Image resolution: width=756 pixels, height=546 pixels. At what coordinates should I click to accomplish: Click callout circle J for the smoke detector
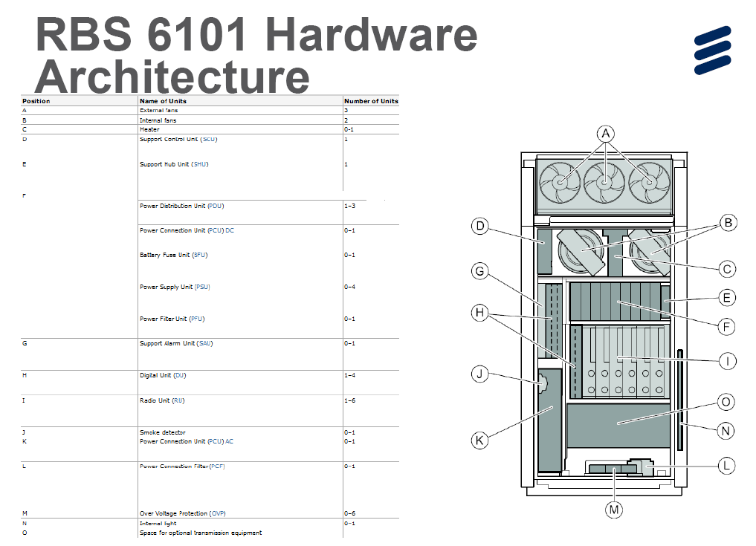pos(479,373)
